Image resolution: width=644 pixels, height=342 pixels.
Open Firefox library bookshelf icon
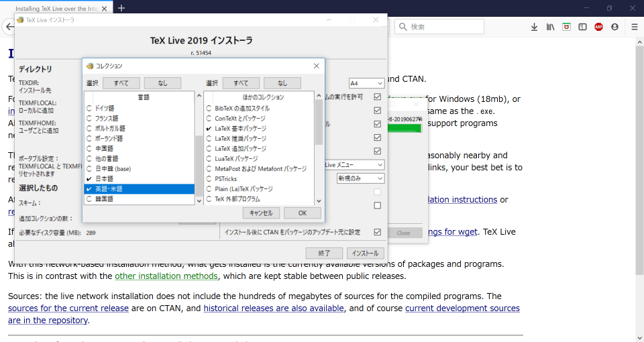click(x=550, y=27)
